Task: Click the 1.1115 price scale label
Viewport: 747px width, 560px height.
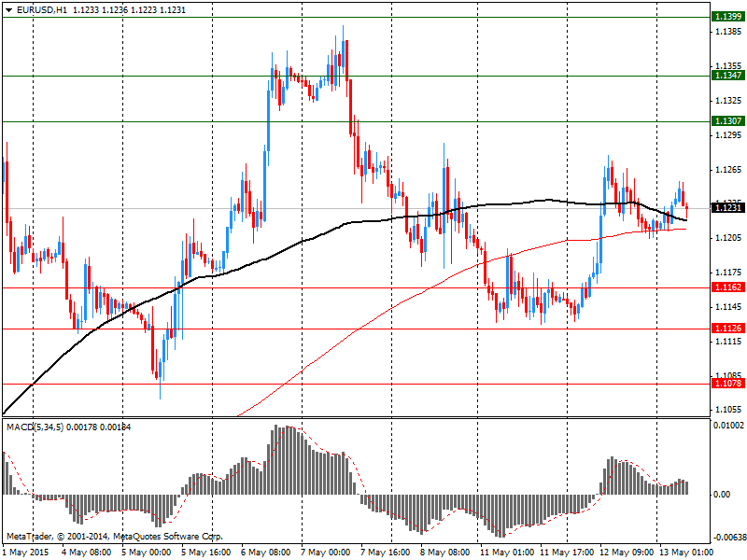Action: [728, 342]
